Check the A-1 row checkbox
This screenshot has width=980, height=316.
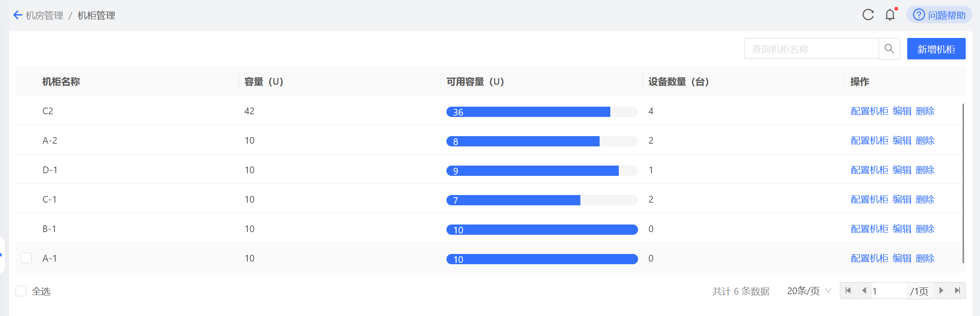click(x=26, y=258)
